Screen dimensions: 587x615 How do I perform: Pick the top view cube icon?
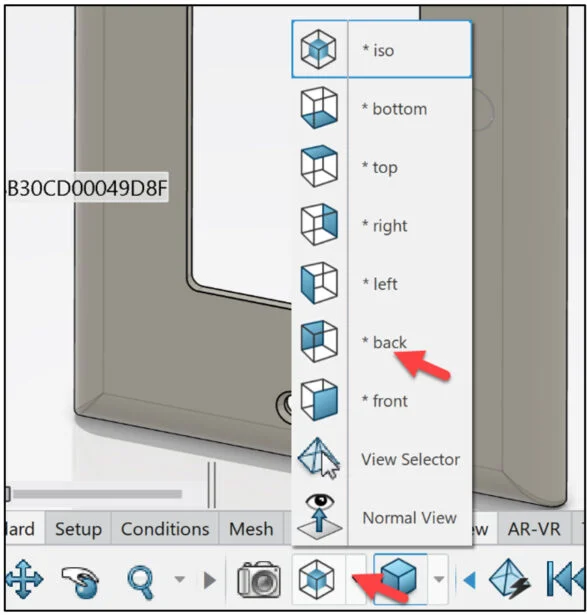pos(319,166)
